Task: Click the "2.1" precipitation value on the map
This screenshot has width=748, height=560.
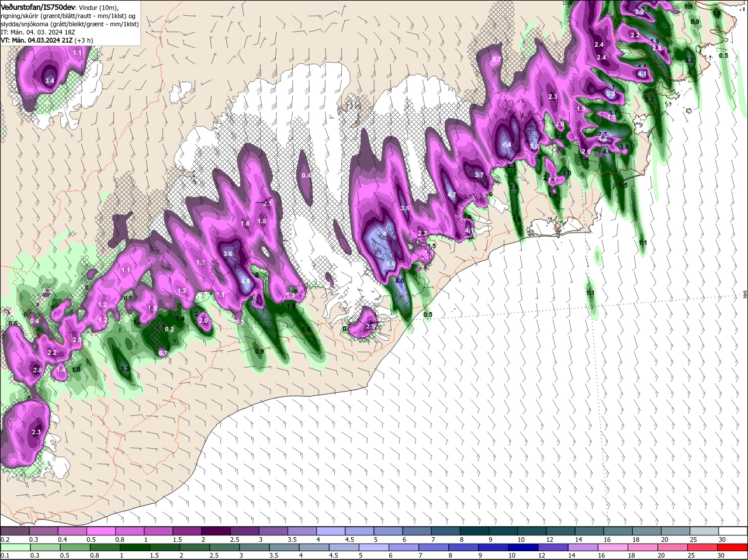Action: click(x=268, y=204)
